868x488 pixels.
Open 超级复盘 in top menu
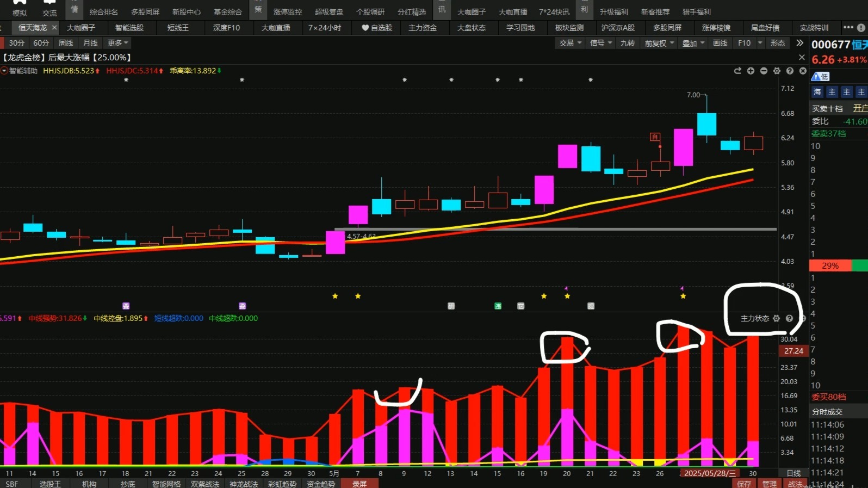click(x=328, y=12)
